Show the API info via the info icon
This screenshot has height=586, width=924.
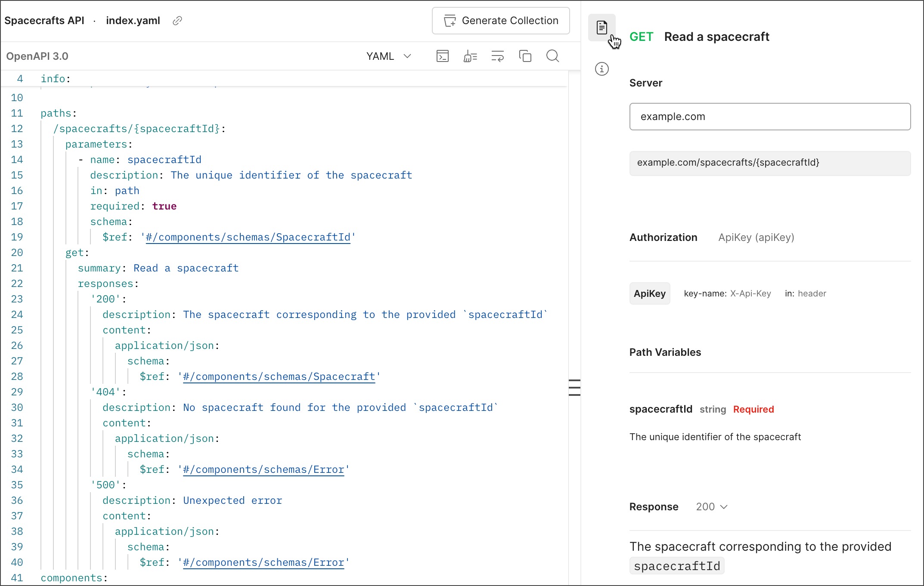pos(602,69)
